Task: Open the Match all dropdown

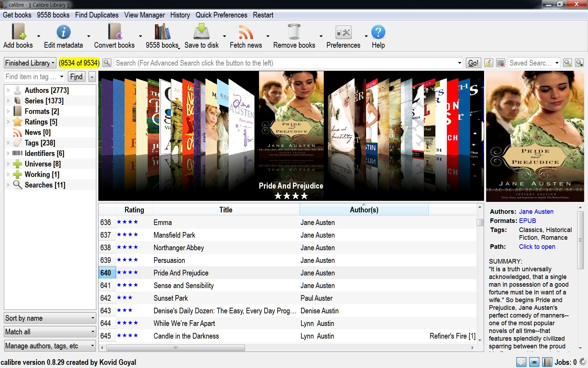Action: point(50,332)
